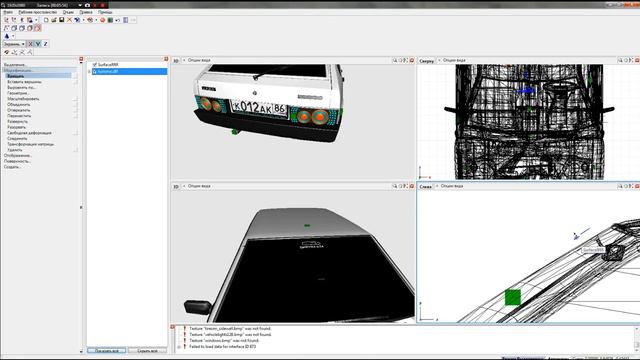640x360 pixels.
Task: Click the Сверху view label
Action: coord(426,61)
